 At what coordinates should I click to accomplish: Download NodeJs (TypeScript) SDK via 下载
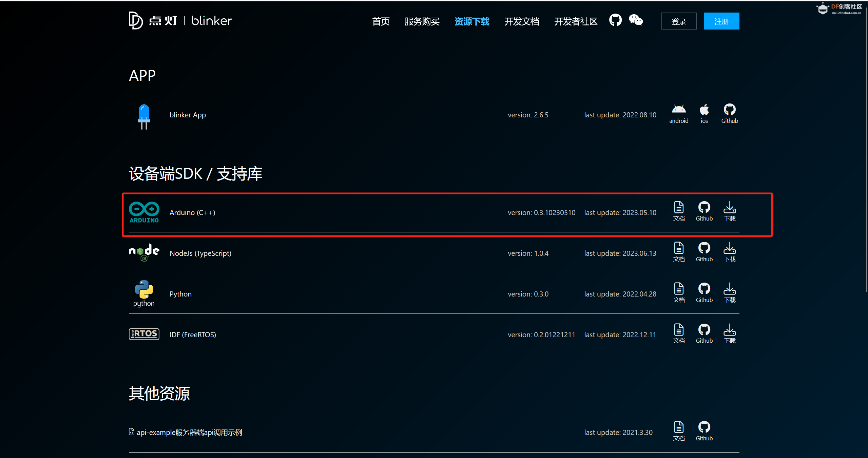click(730, 252)
